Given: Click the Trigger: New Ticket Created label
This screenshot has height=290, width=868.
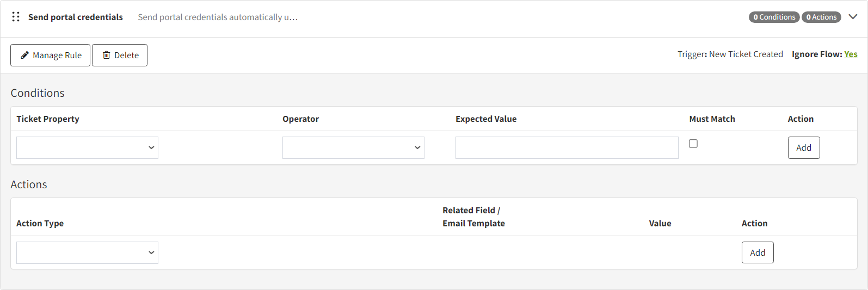Looking at the screenshot, I should (730, 54).
